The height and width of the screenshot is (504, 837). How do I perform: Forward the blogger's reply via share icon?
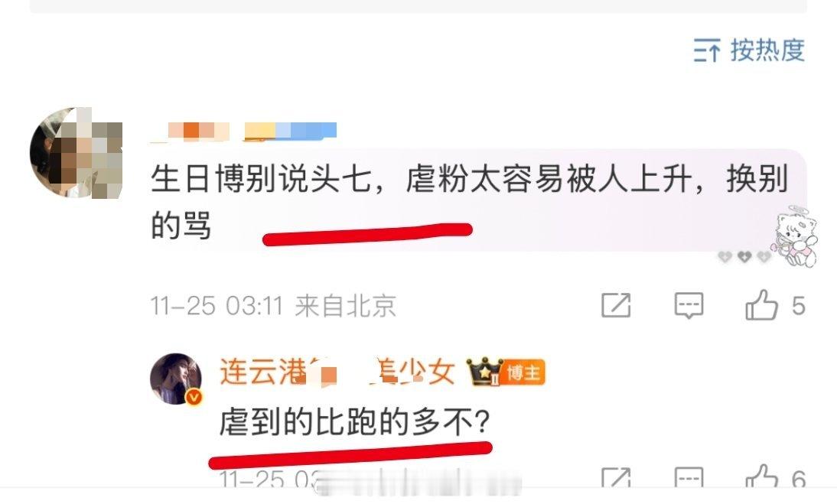click(x=616, y=477)
